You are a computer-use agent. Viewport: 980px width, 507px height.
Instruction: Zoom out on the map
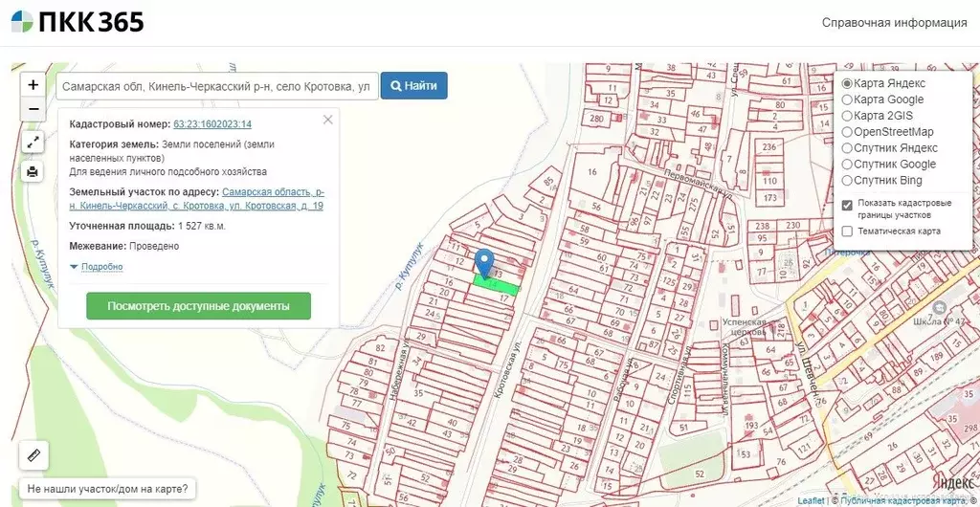coord(33,108)
